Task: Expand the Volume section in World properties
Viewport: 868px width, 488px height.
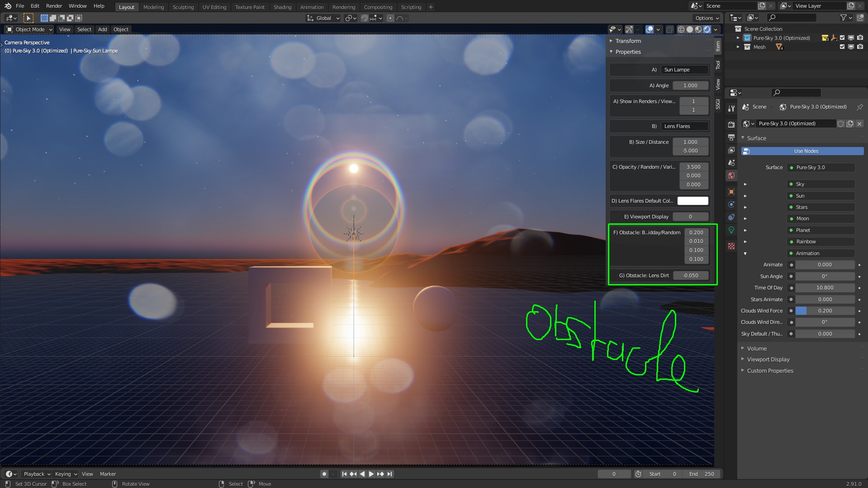Action: click(x=756, y=348)
